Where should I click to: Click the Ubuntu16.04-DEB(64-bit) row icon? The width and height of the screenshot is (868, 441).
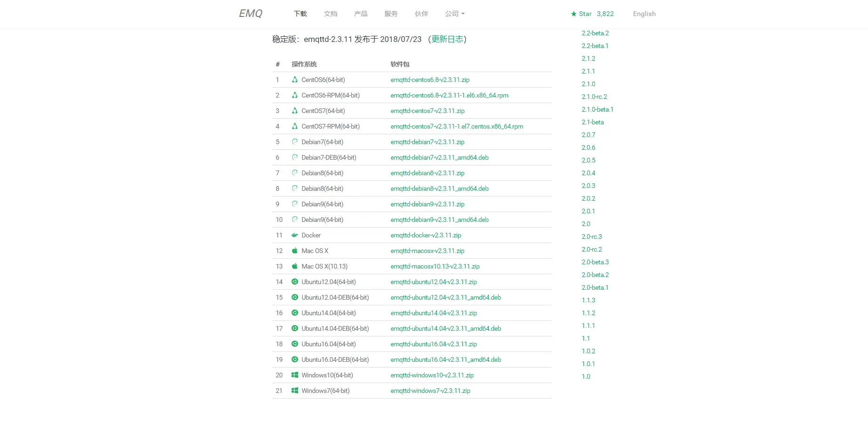pyautogui.click(x=294, y=359)
